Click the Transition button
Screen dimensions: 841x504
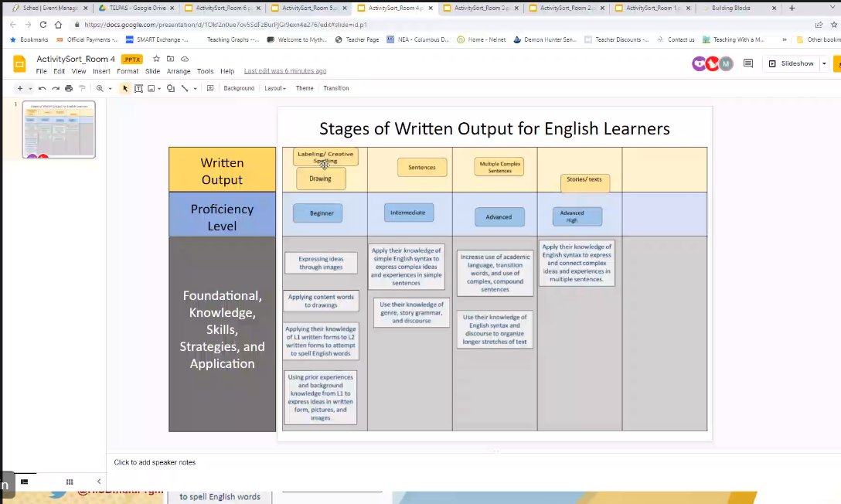coord(335,88)
